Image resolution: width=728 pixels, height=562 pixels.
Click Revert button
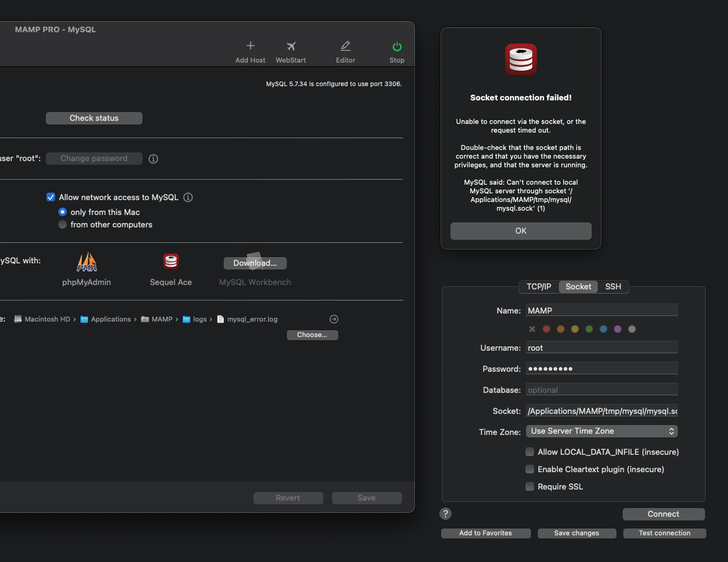288,498
